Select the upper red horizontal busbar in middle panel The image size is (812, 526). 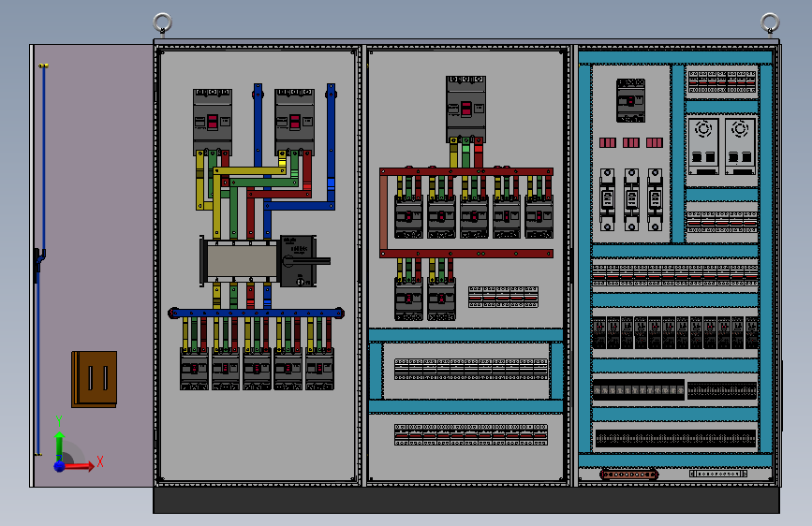466,171
